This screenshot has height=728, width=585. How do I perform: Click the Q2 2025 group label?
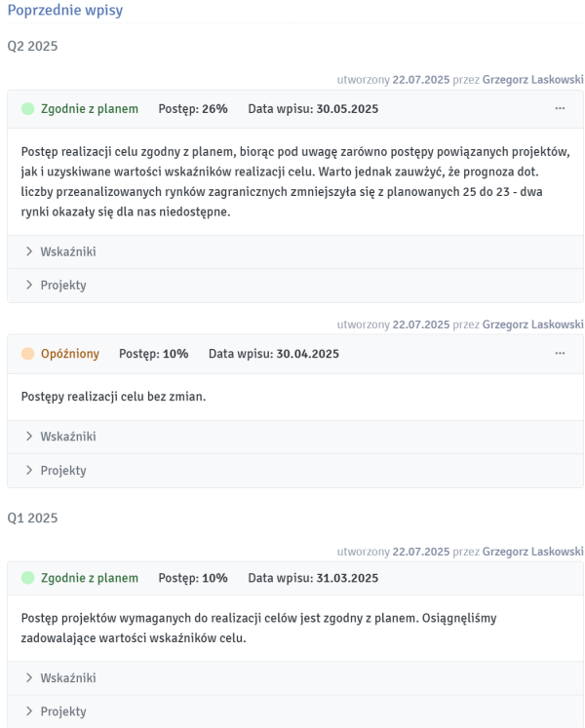[32, 47]
